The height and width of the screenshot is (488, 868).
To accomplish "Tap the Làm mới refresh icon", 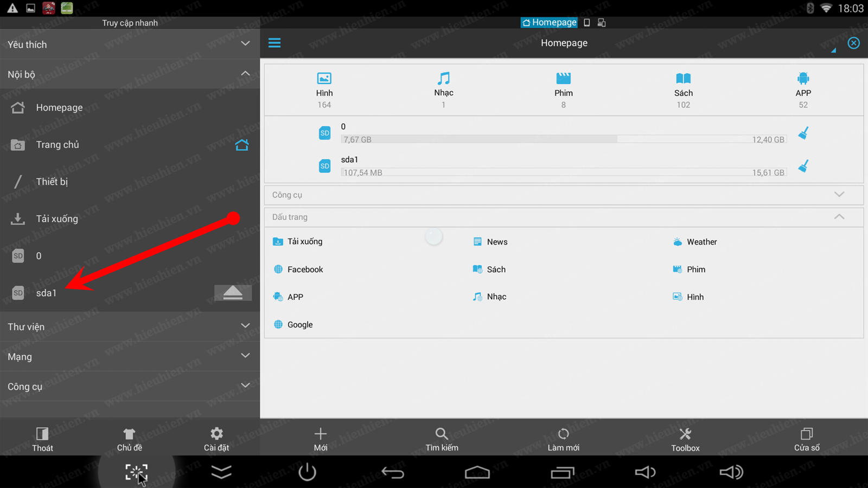I will (x=563, y=438).
